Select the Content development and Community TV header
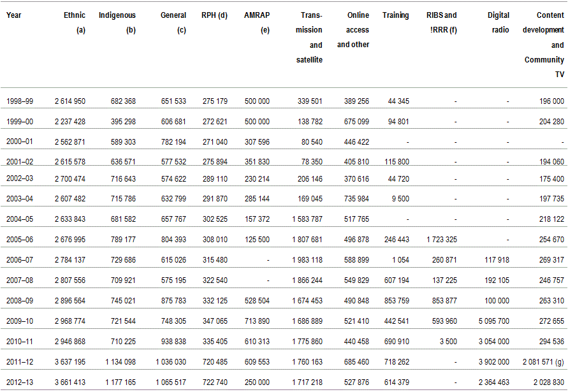 point(544,45)
